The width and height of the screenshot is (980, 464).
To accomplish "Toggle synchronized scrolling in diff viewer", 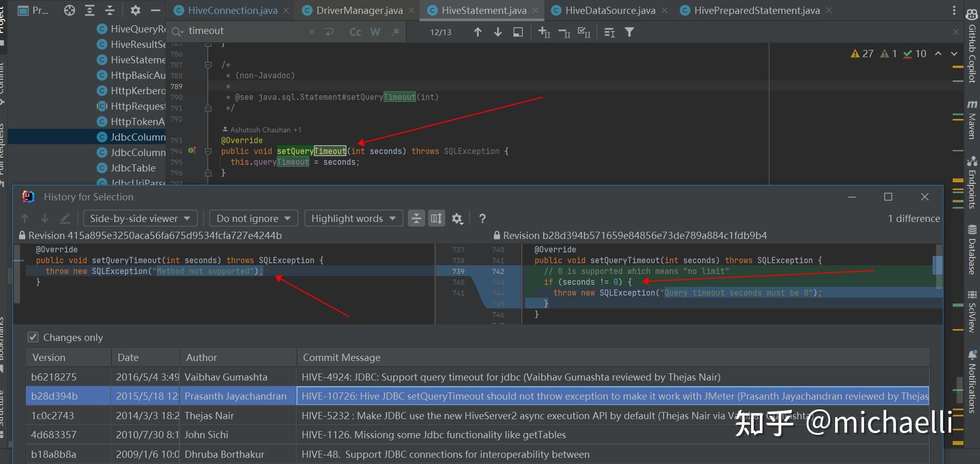I will (436, 219).
